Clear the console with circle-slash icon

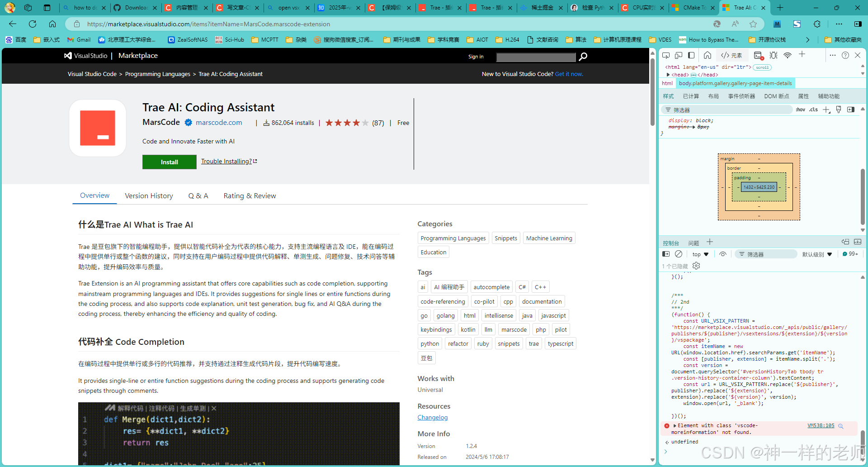[x=679, y=254]
